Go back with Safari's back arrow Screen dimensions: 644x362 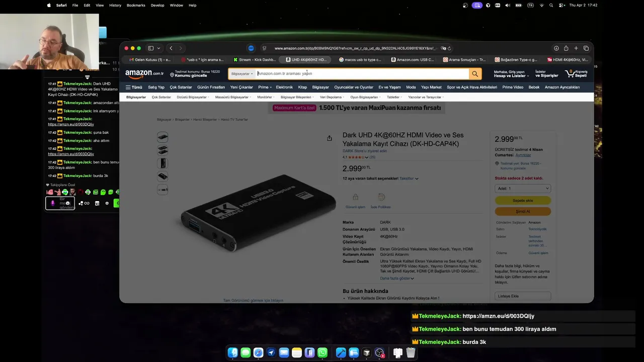pyautogui.click(x=171, y=48)
